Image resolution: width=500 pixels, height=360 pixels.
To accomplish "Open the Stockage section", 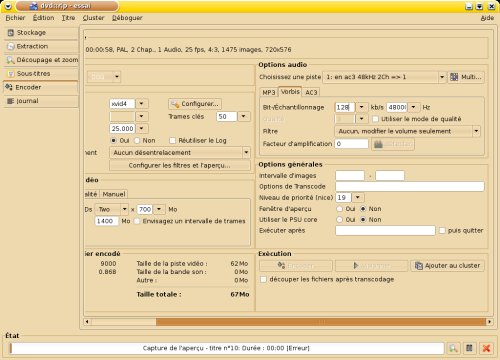I will (41, 33).
